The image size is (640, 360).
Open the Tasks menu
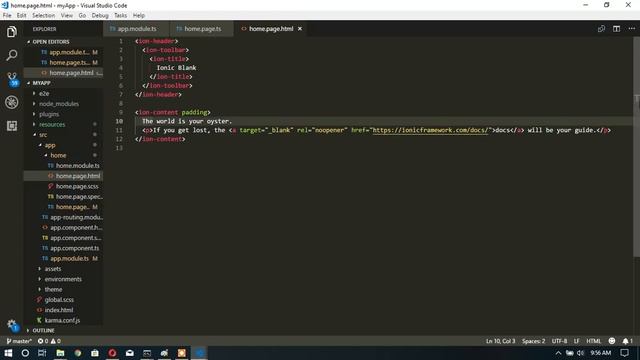(x=120, y=16)
